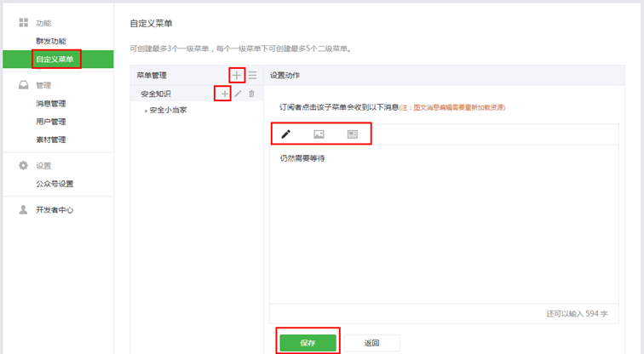
Task: Click the 菜单管理 header label
Action: (152, 76)
